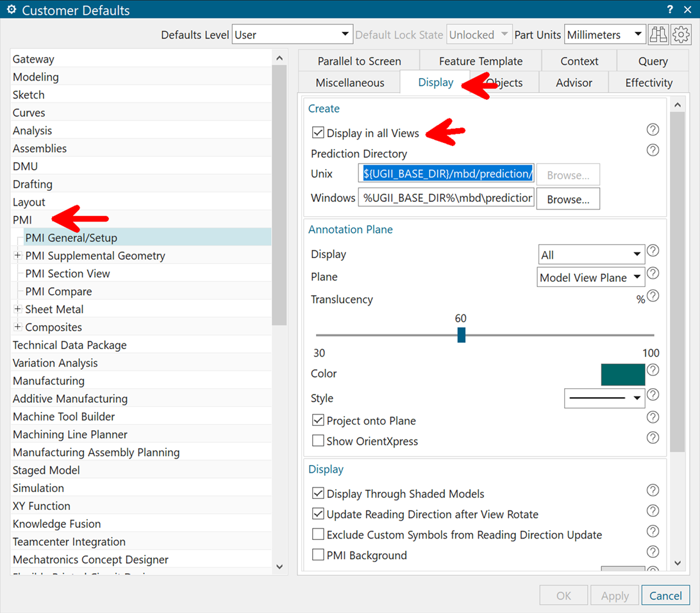The height and width of the screenshot is (613, 700).
Task: Toggle Display in all Views checkbox
Action: (318, 133)
